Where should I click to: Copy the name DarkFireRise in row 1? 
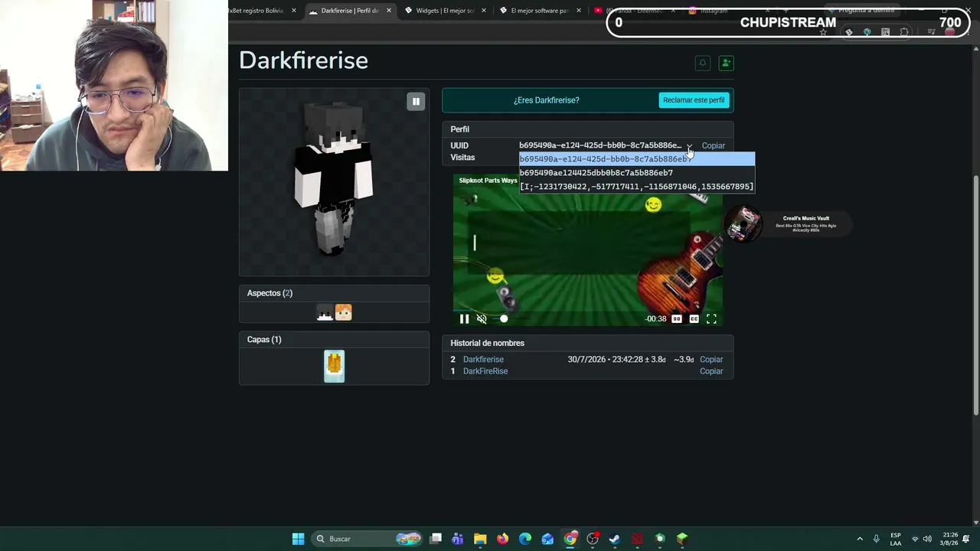711,371
